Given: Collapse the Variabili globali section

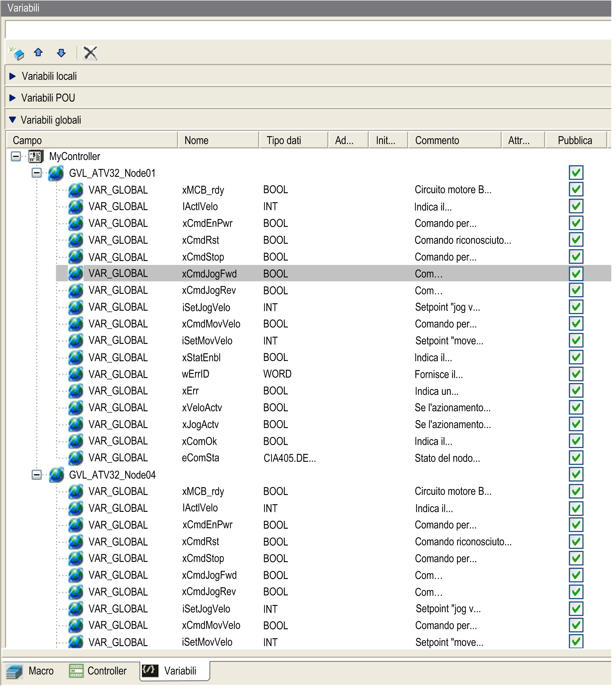Looking at the screenshot, I should coord(13,120).
